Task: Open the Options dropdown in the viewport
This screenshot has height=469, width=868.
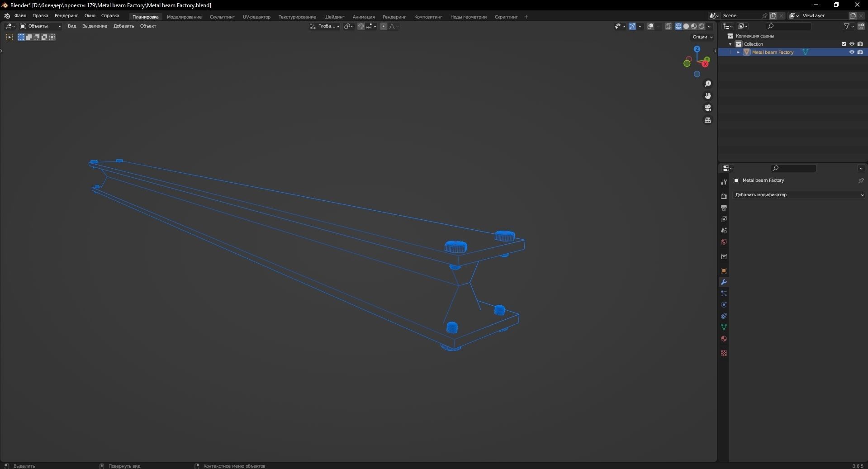Action: point(702,37)
